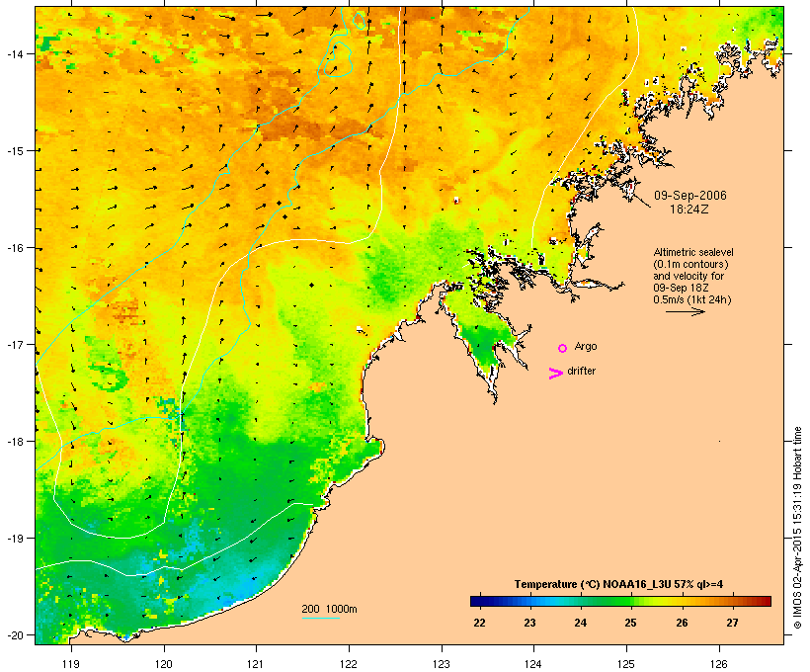Click the longitude label 121
Viewport: 810px width, 672px height.
click(x=256, y=664)
